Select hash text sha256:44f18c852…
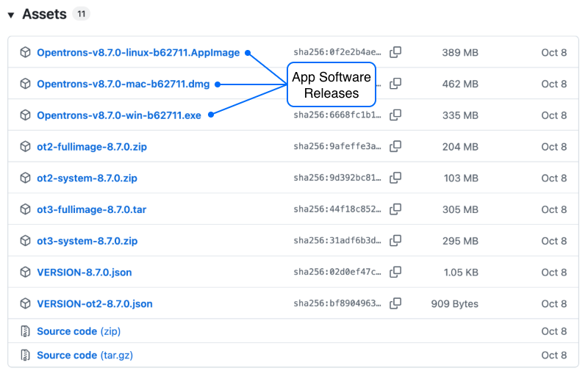 [x=337, y=209]
